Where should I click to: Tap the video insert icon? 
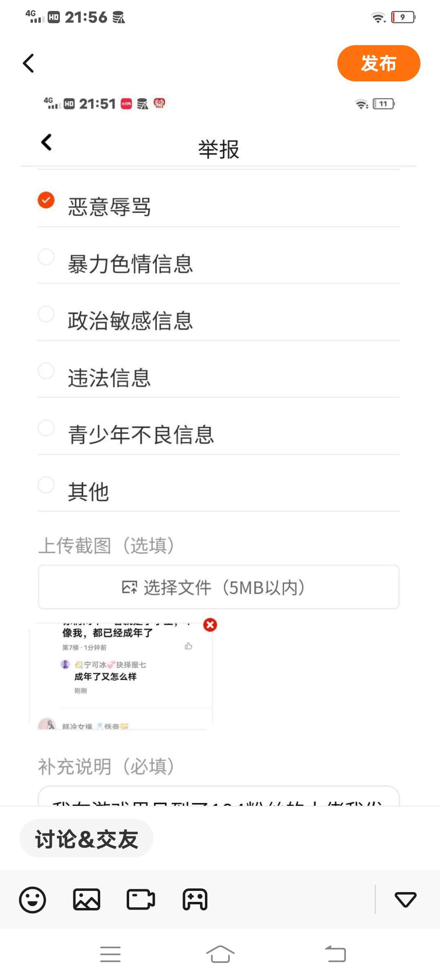(x=141, y=899)
